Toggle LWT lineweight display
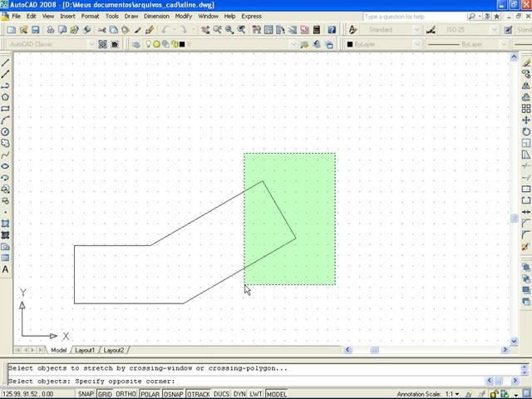This screenshot has width=532, height=399. coord(255,394)
